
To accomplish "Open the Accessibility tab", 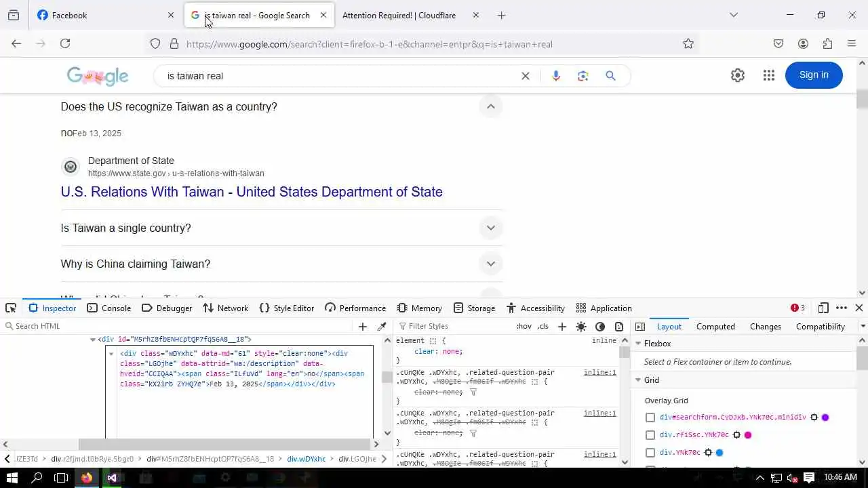I will (x=536, y=308).
